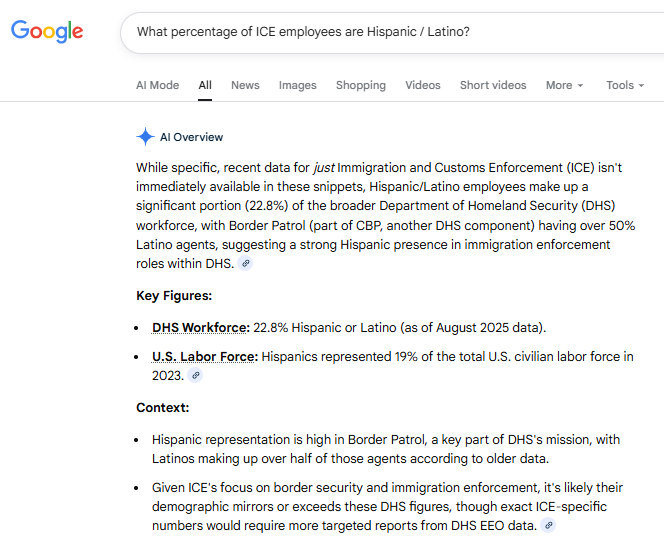This screenshot has height=544, width=664.
Task: Switch to AI Mode tab
Action: pyautogui.click(x=157, y=85)
